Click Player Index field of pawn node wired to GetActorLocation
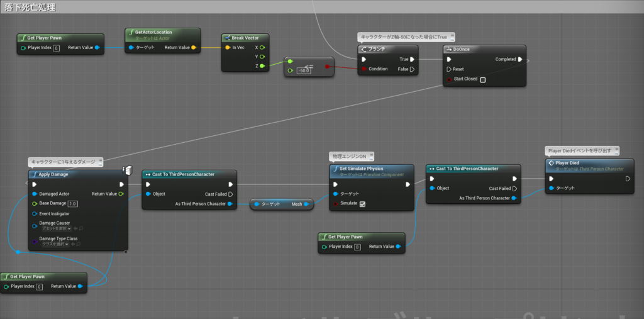 56,48
